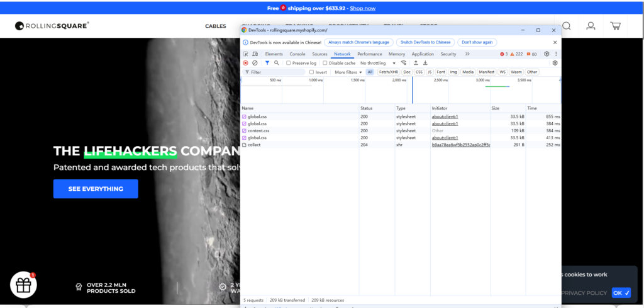Image resolution: width=644 pixels, height=308 pixels.
Task: Open Network panel settings gear
Action: 555,63
